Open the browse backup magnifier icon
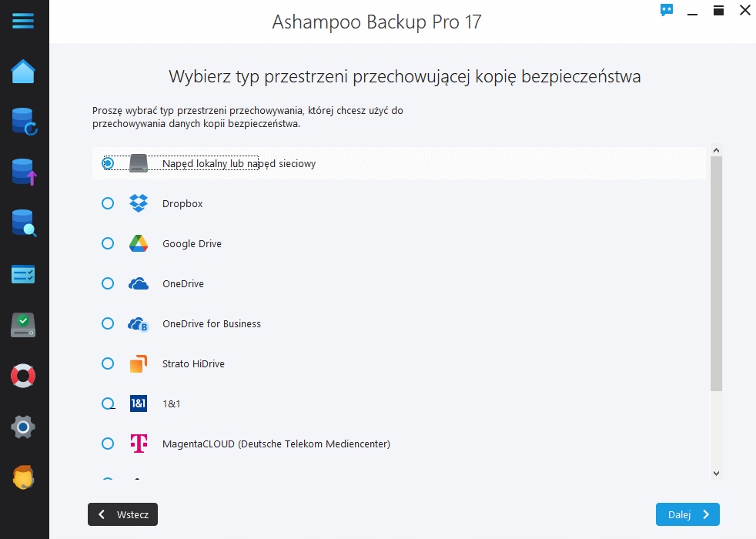The height and width of the screenshot is (539, 756). [24, 223]
